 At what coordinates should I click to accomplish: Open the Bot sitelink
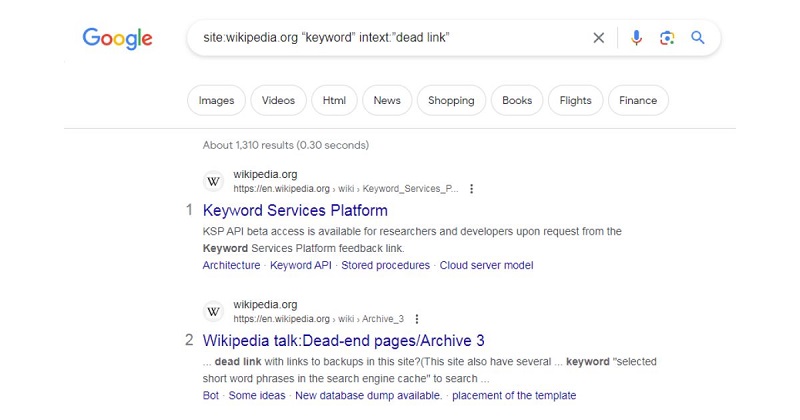pyautogui.click(x=211, y=396)
